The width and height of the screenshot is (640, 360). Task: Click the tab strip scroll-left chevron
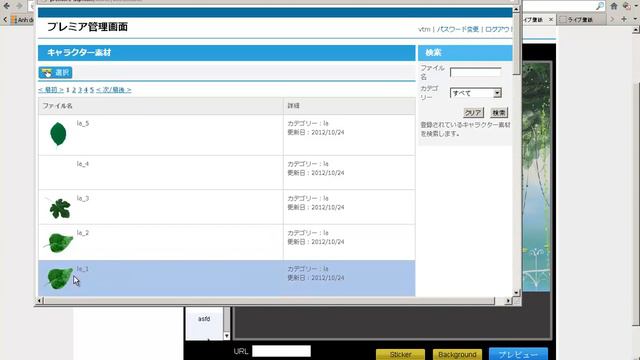(x=5, y=19)
